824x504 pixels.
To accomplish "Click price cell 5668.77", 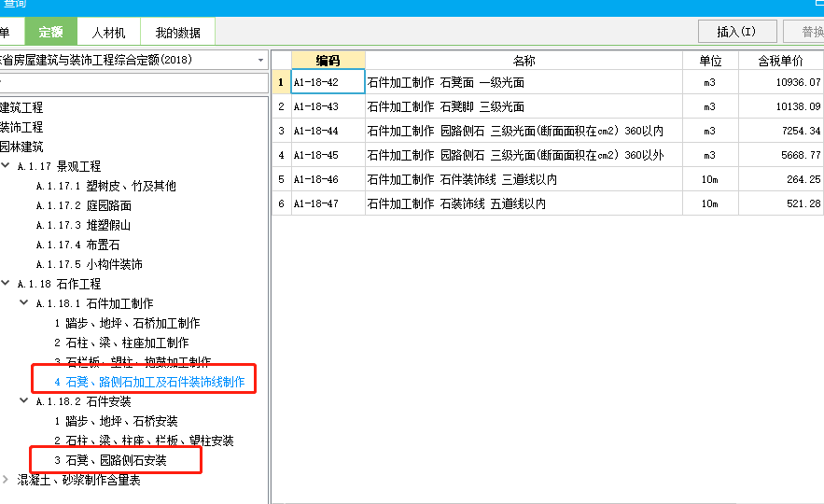I will [x=781, y=155].
